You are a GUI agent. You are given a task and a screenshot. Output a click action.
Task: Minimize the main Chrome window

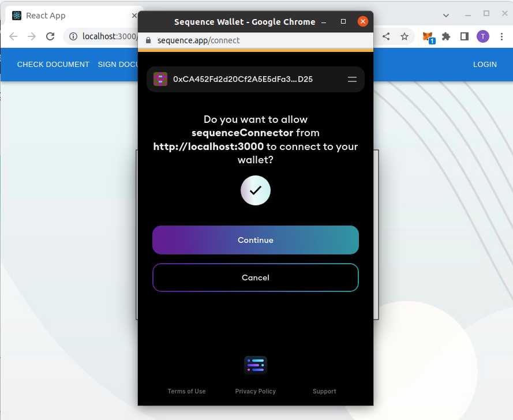coord(468,16)
